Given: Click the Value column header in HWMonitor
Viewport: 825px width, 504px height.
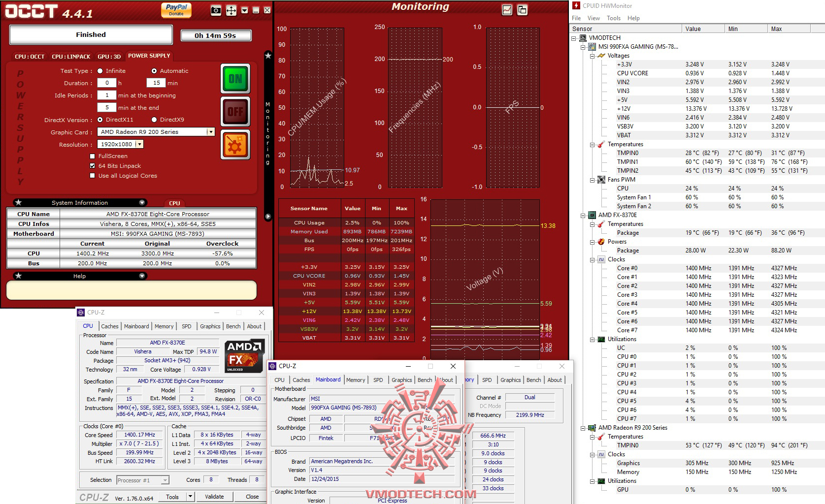Looking at the screenshot, I should coord(703,29).
